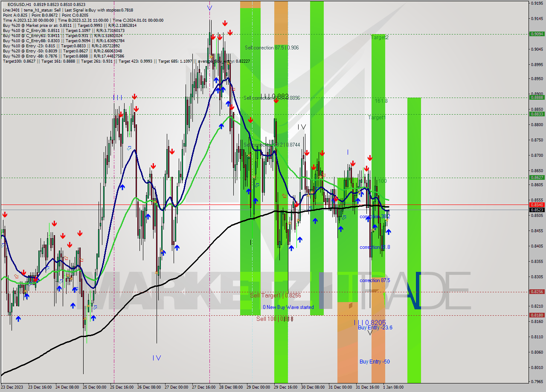Click the 'correction 38.2' blue label
The width and height of the screenshot is (546, 392).
[x=375, y=216]
